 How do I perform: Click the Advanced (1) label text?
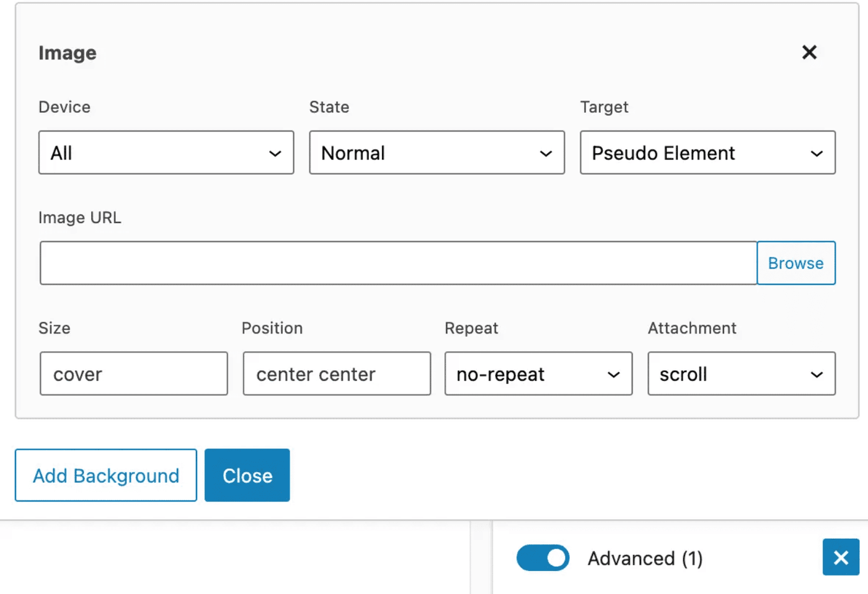[645, 559]
